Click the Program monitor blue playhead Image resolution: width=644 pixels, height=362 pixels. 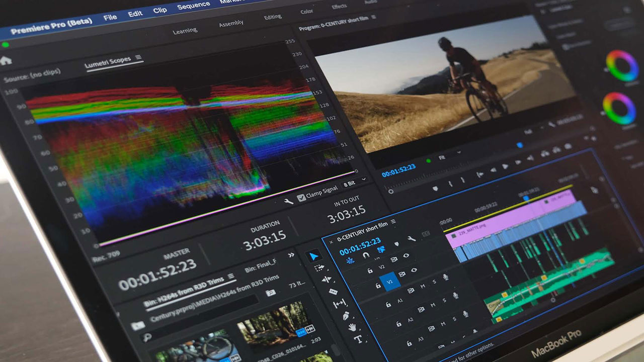tap(519, 145)
